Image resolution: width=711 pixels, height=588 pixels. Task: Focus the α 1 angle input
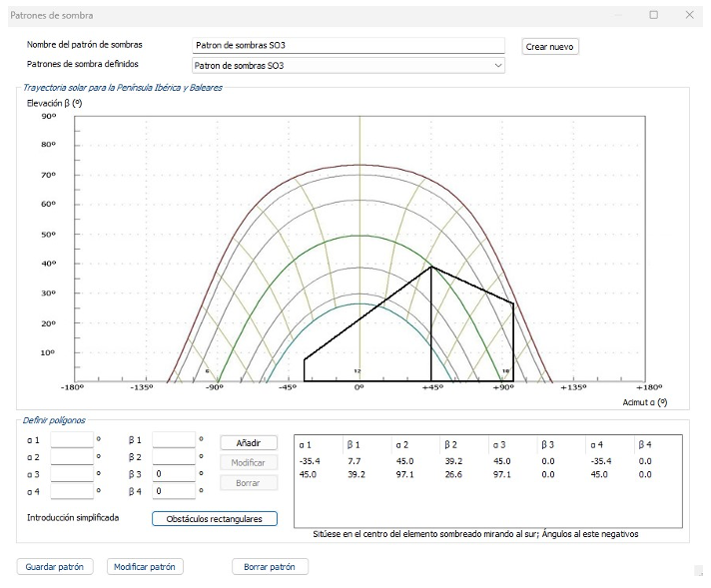pyautogui.click(x=71, y=439)
